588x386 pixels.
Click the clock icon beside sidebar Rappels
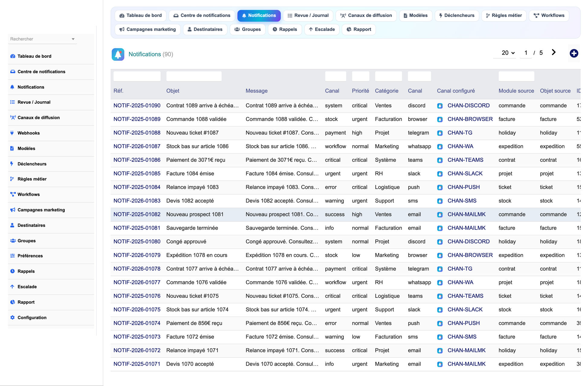click(12, 271)
